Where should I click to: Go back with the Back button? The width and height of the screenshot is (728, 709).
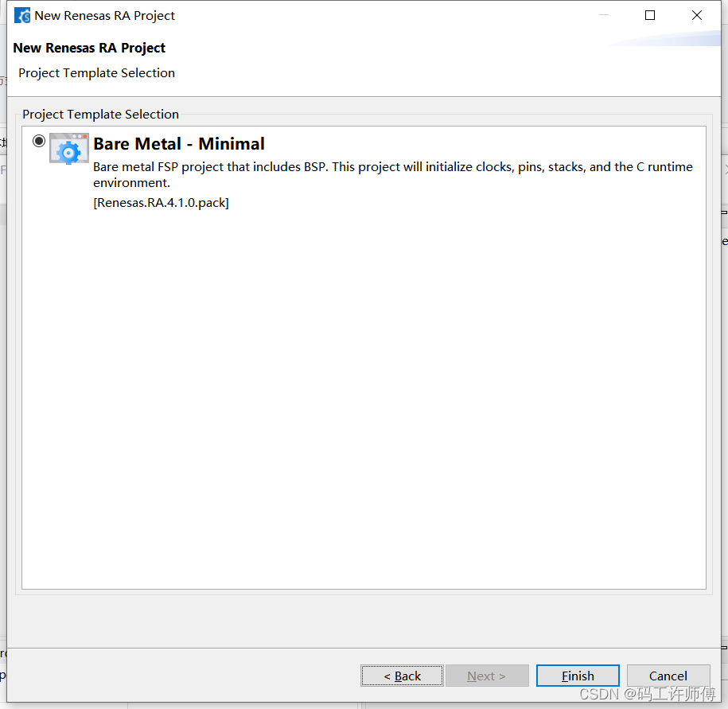402,676
